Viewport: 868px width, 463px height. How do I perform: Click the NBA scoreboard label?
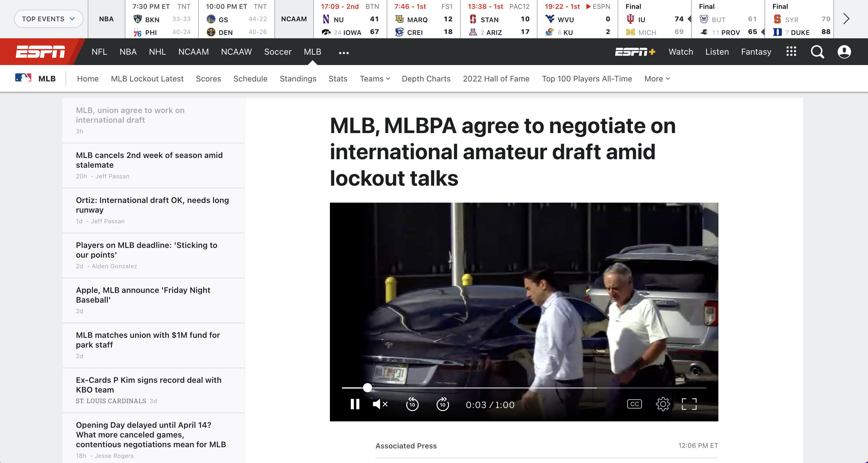coord(106,19)
